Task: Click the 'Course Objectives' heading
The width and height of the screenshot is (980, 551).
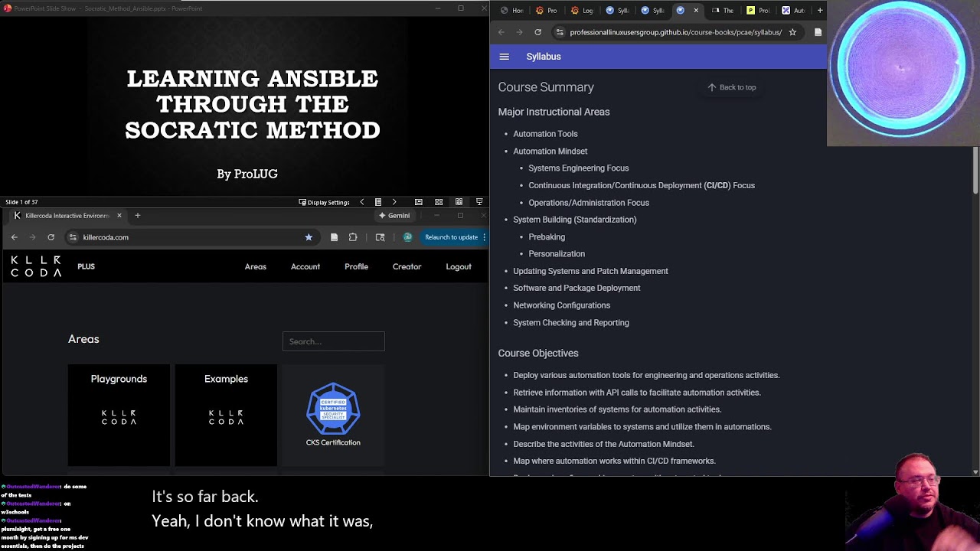Action: tap(538, 353)
